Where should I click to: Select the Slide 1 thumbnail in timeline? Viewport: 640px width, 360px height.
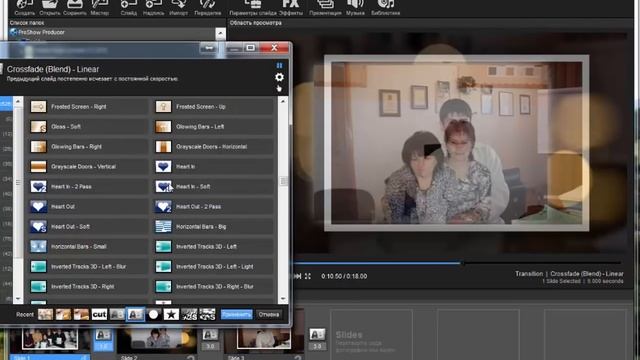(x=50, y=340)
